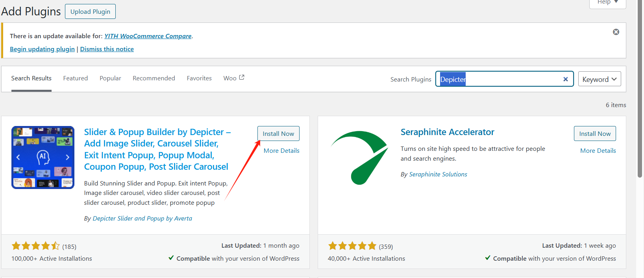Screen dimensions: 644x278
Task: Switch to the Featured tab
Action: pos(76,78)
